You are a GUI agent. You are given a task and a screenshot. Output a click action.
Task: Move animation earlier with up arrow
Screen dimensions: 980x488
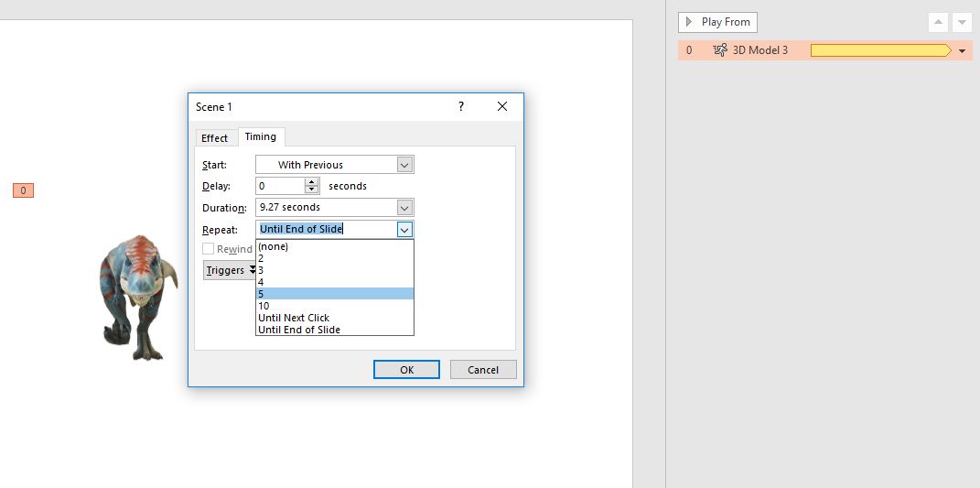[938, 23]
